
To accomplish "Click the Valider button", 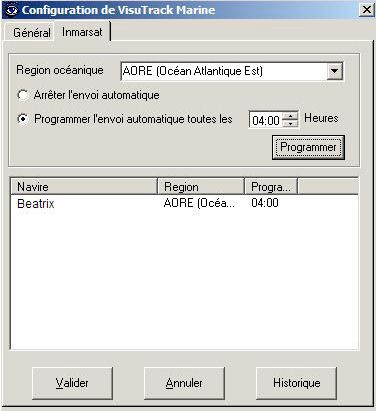I will pyautogui.click(x=72, y=383).
